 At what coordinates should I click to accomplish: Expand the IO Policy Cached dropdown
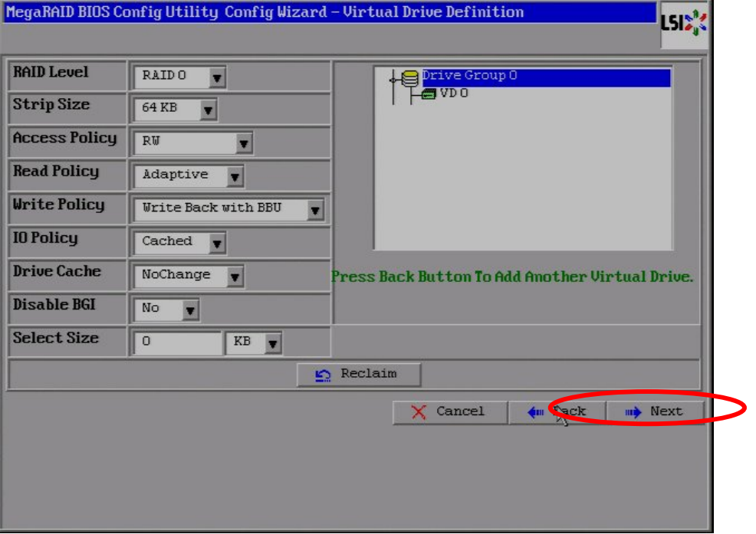click(217, 243)
